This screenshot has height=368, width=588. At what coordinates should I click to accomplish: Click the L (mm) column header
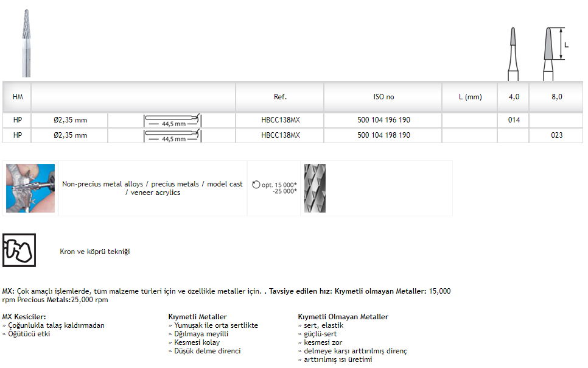[470, 97]
